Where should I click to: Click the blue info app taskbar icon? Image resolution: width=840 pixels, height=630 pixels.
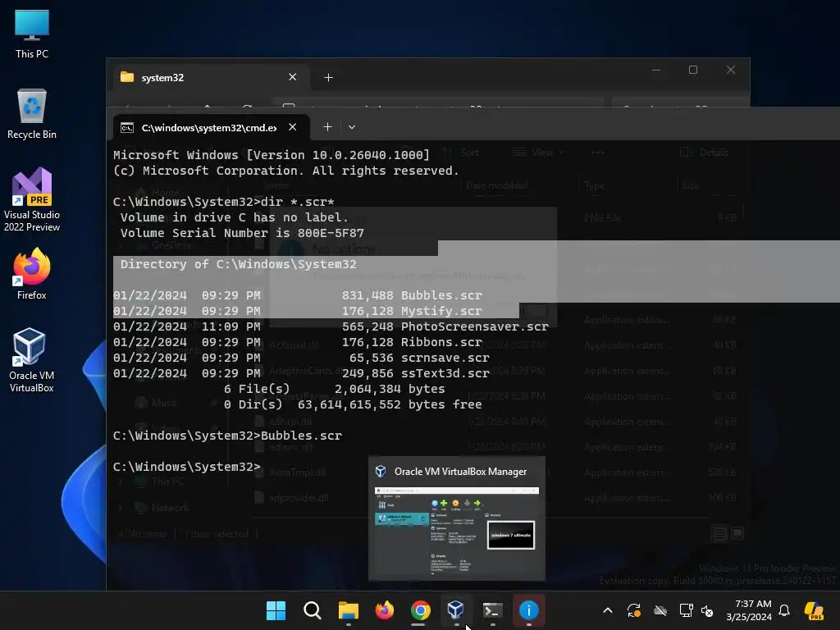[529, 610]
